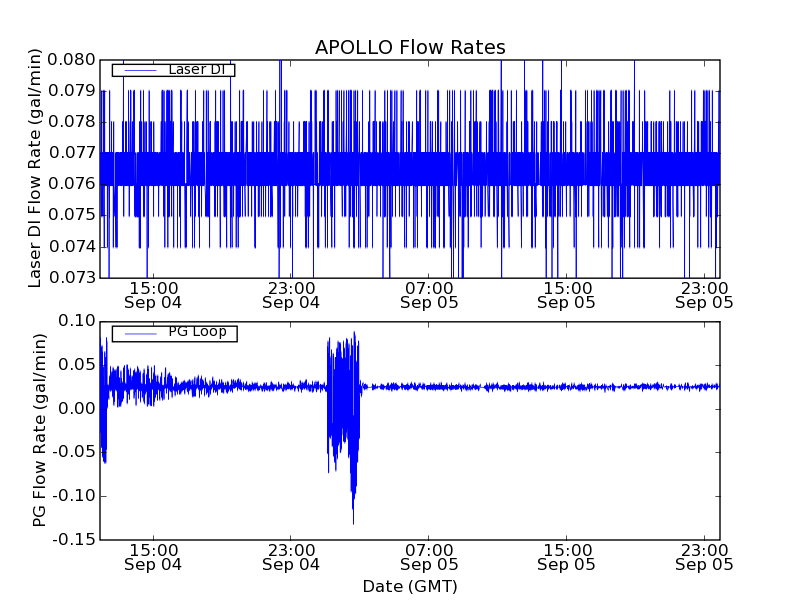Click "23:00 Sep 04" label under bottom plot
This screenshot has height=600, width=800.
tap(291, 557)
